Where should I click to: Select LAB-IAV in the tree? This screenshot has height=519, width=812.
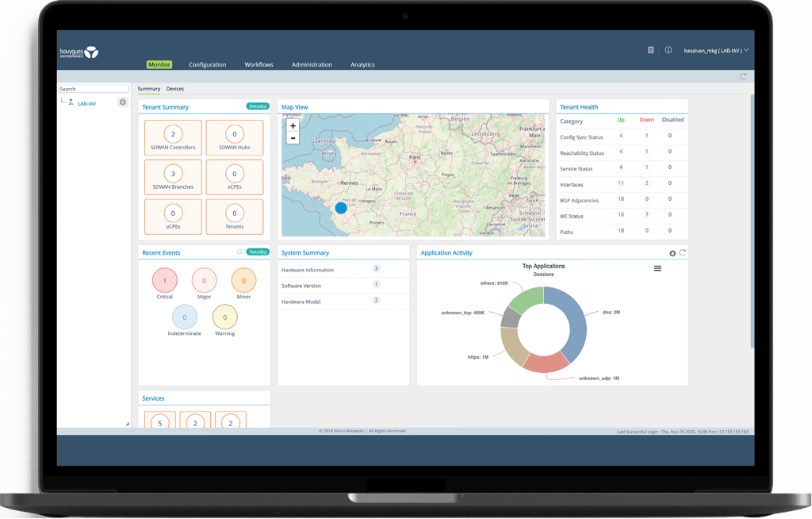click(86, 104)
